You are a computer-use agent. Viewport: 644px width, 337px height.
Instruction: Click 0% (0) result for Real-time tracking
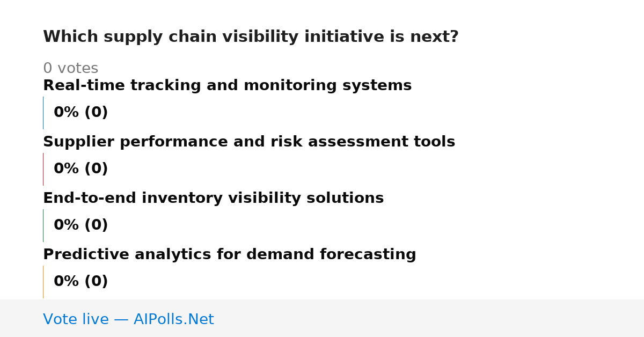80,113
